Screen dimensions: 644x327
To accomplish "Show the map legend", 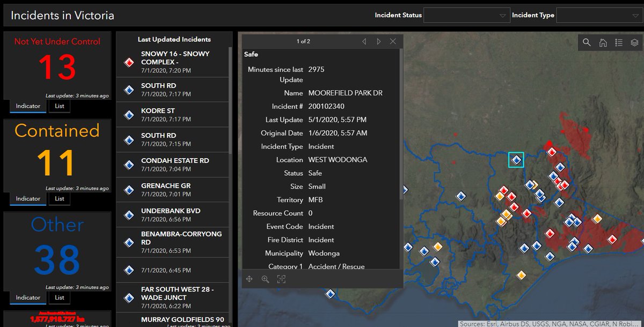I will 618,42.
